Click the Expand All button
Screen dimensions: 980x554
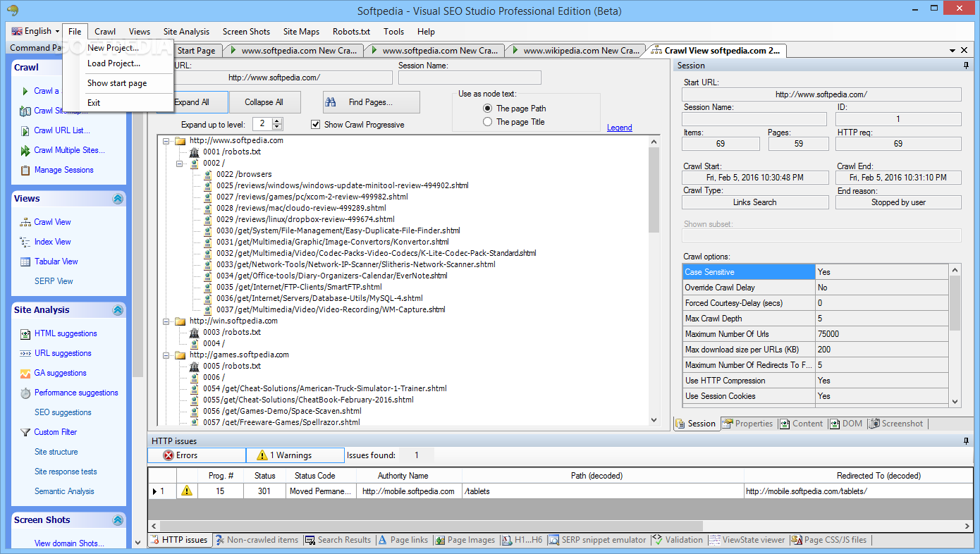pos(192,102)
